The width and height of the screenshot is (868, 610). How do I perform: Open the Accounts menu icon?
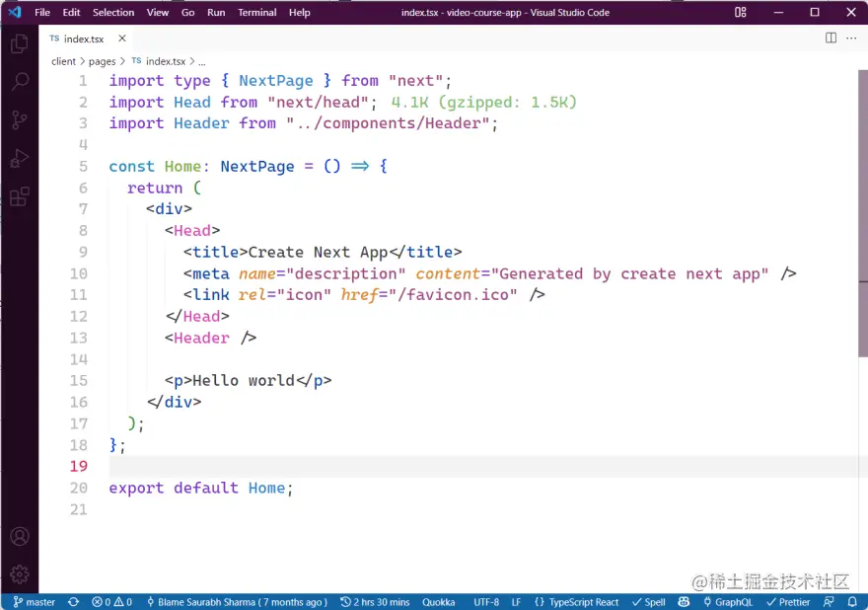[20, 536]
